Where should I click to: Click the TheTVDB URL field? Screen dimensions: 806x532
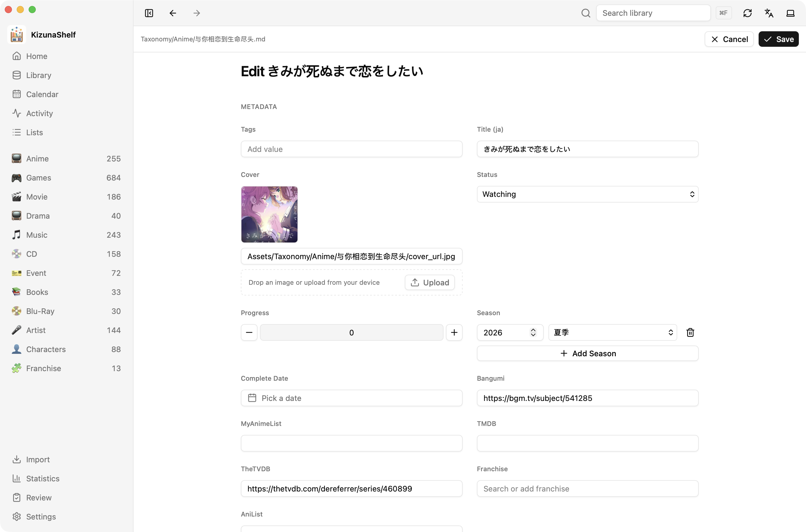[x=351, y=489]
